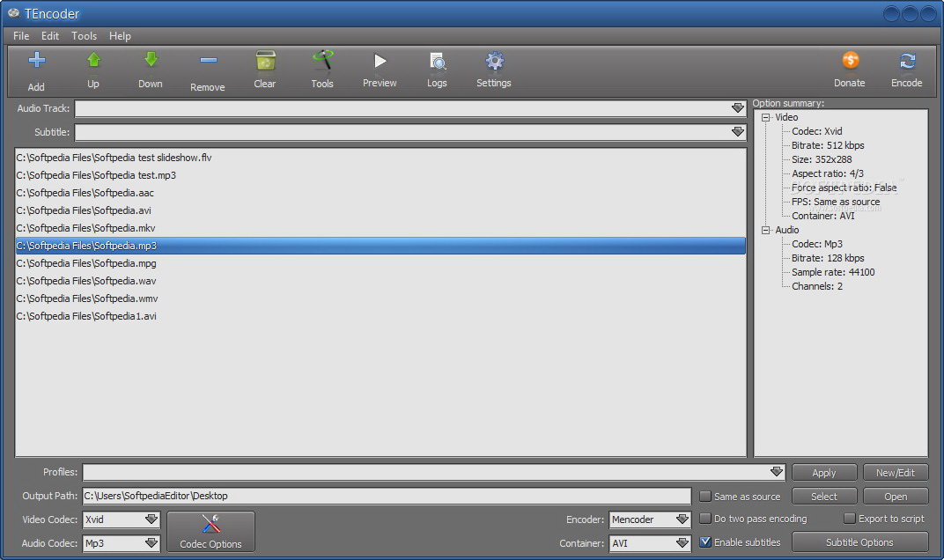The height and width of the screenshot is (560, 944).
Task: Open Subtitle Options
Action: [x=859, y=542]
